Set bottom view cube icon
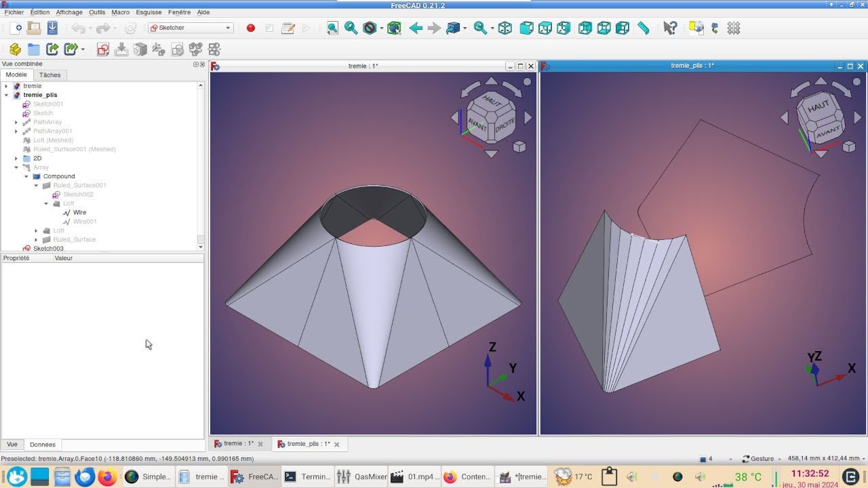868x488 pixels. pyautogui.click(x=604, y=28)
